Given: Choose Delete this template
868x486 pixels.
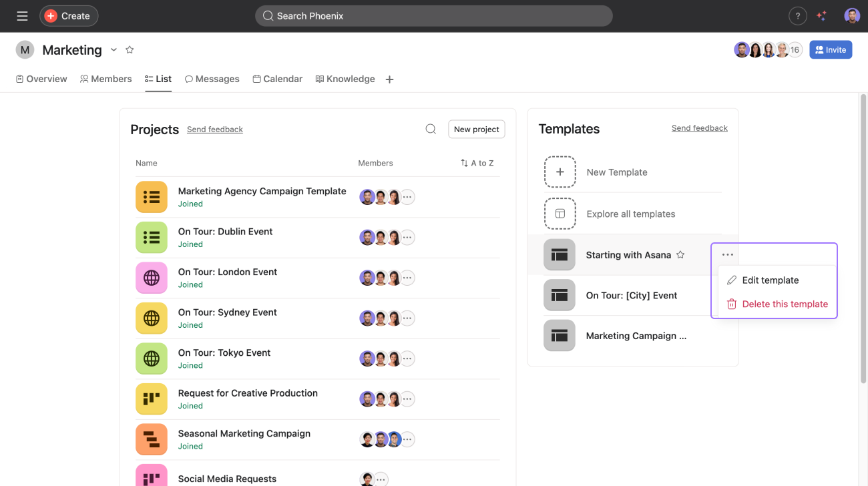Looking at the screenshot, I should click(x=785, y=304).
